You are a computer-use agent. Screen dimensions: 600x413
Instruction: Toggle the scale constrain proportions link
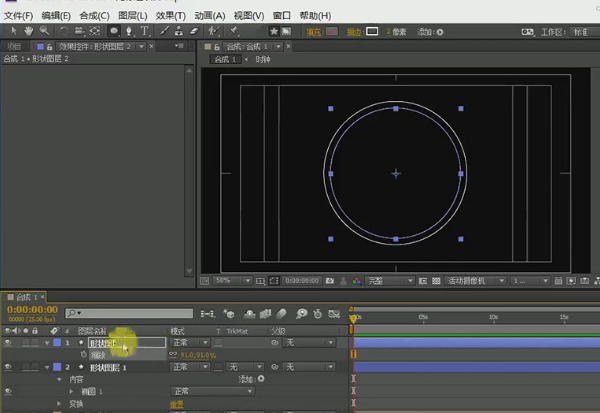(173, 354)
